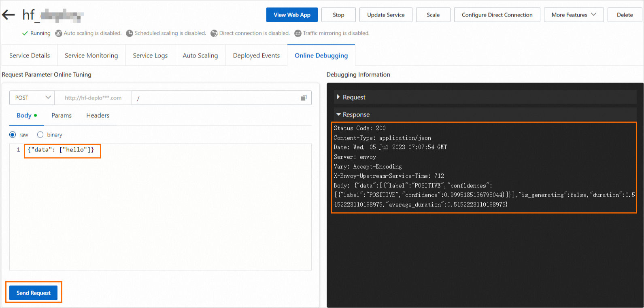
Task: Click Direct connection is disabled text
Action: pos(255,33)
